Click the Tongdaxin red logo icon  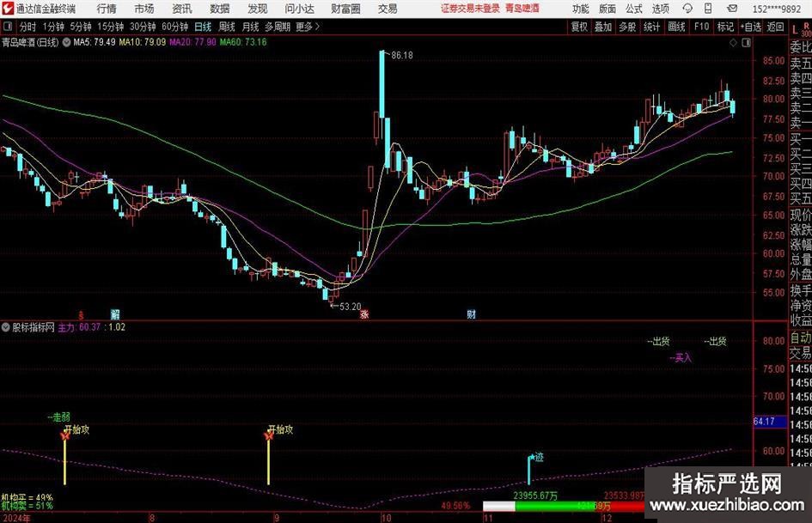click(8, 9)
